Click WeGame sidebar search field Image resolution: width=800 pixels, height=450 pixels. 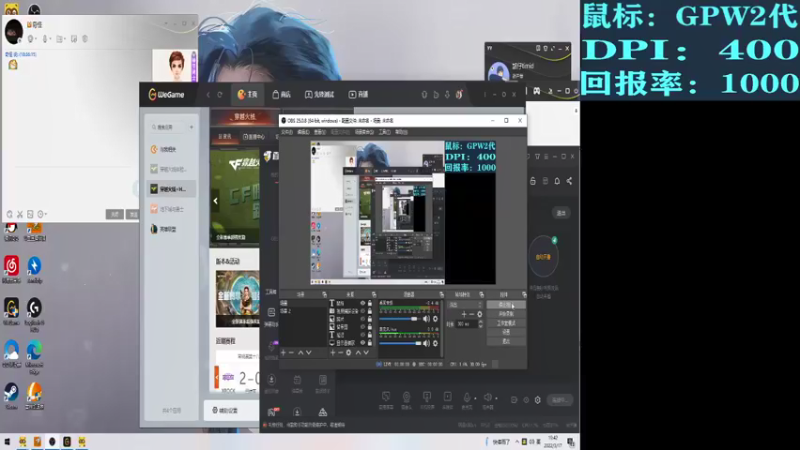(x=168, y=127)
